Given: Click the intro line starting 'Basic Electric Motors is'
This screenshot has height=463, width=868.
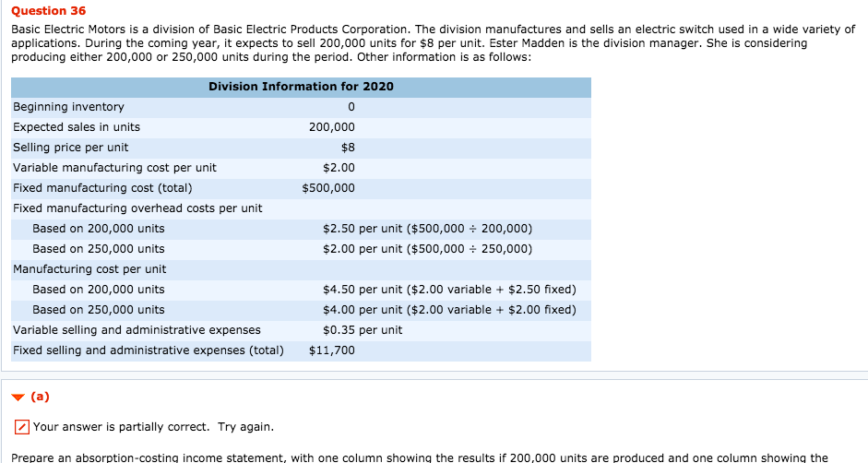Looking at the screenshot, I should (x=434, y=30).
